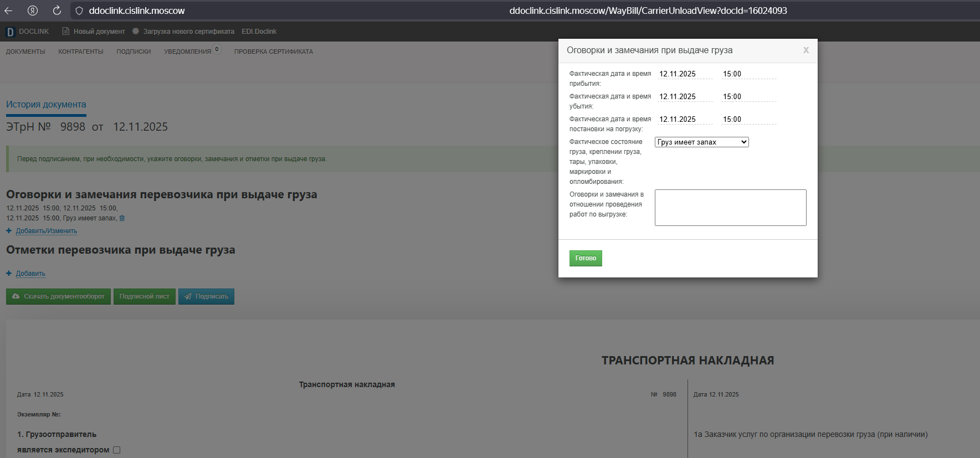Click the notifications counter badge 0
This screenshot has width=980, height=458.
tap(217, 49)
